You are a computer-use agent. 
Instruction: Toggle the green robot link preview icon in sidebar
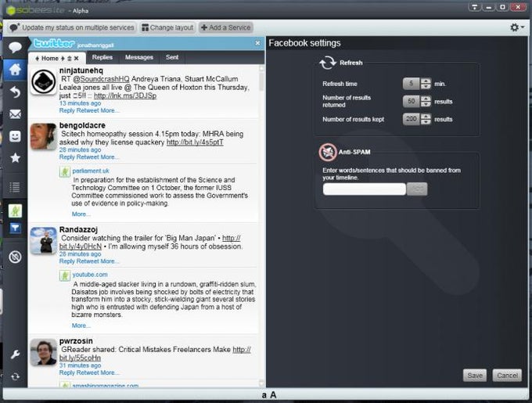click(15, 211)
